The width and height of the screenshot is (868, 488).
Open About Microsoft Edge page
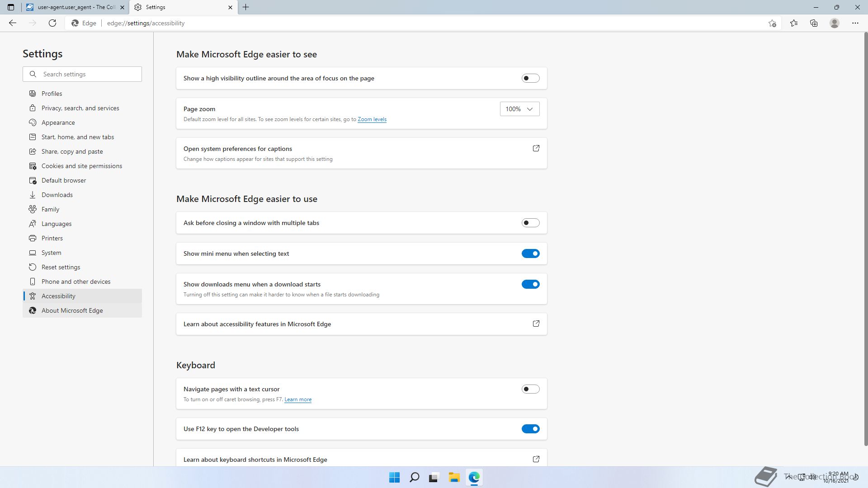coord(82,310)
